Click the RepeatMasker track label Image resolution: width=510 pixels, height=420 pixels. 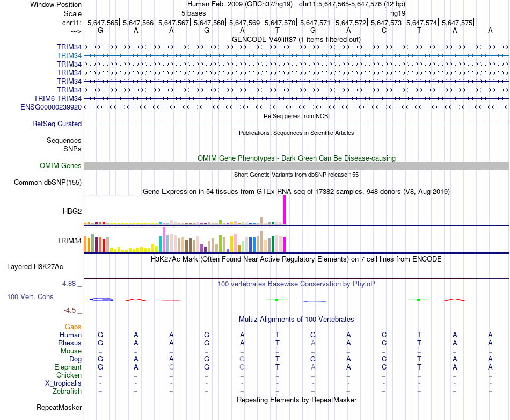(x=59, y=408)
